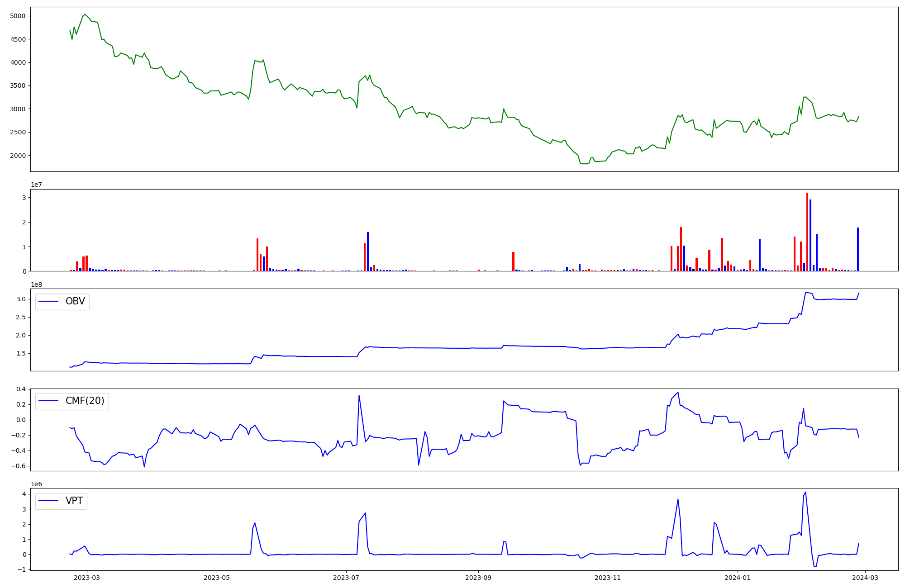
Task: Click the isolated red volume bar in mid-September 2023
Action: click(513, 262)
